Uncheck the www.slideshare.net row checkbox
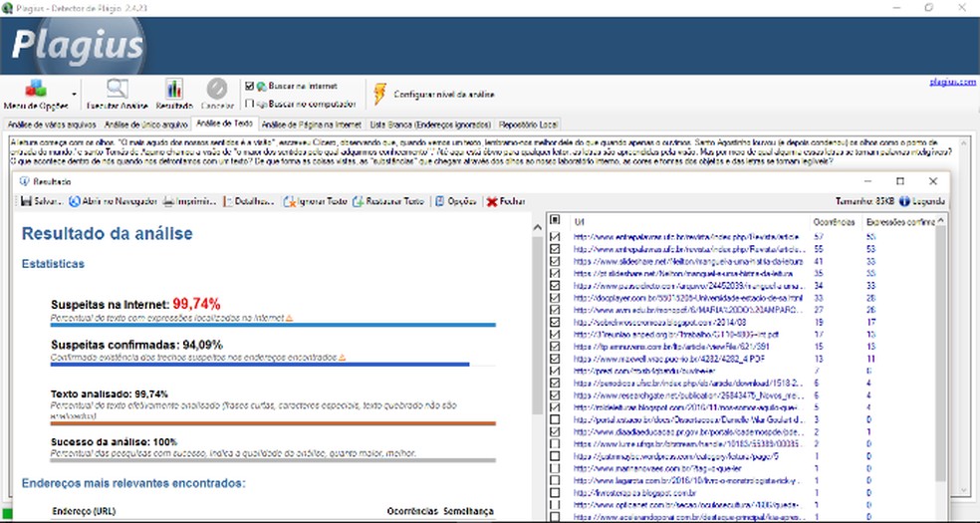 (x=555, y=261)
